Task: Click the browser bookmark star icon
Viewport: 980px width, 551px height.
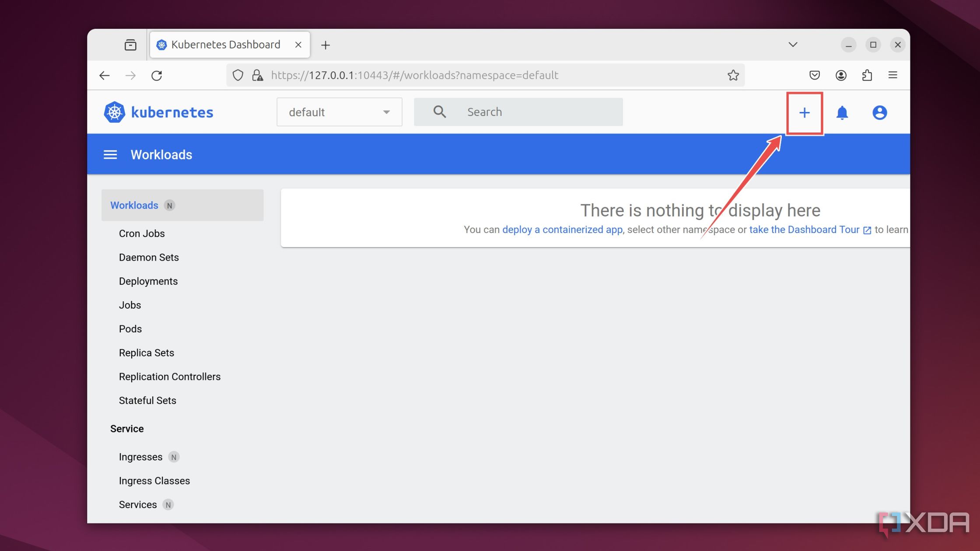Action: click(734, 75)
